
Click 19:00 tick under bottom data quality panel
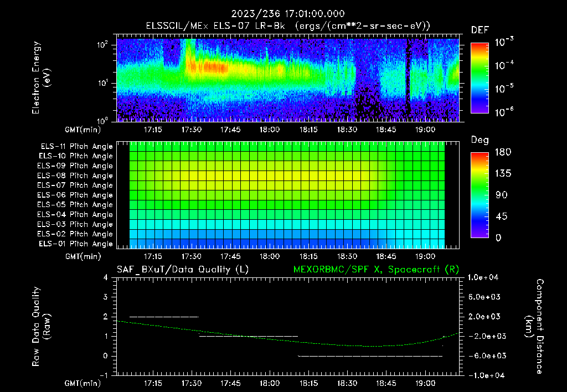[425, 383]
